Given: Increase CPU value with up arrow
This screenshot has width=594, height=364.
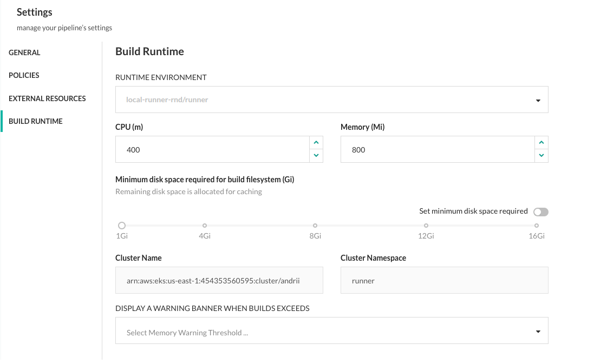Looking at the screenshot, I should 316,143.
